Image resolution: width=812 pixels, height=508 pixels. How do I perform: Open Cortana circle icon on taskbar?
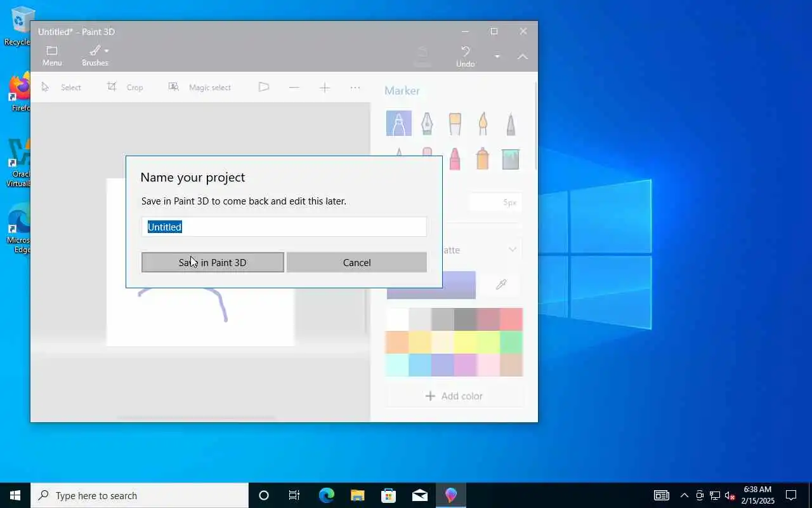(x=264, y=495)
